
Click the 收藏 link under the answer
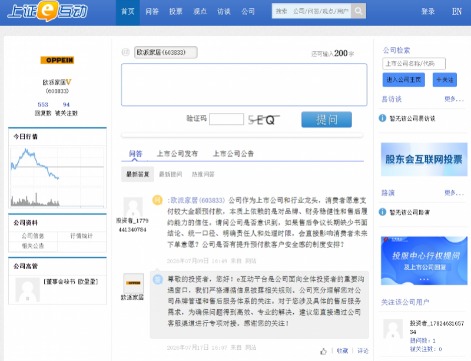(342, 351)
